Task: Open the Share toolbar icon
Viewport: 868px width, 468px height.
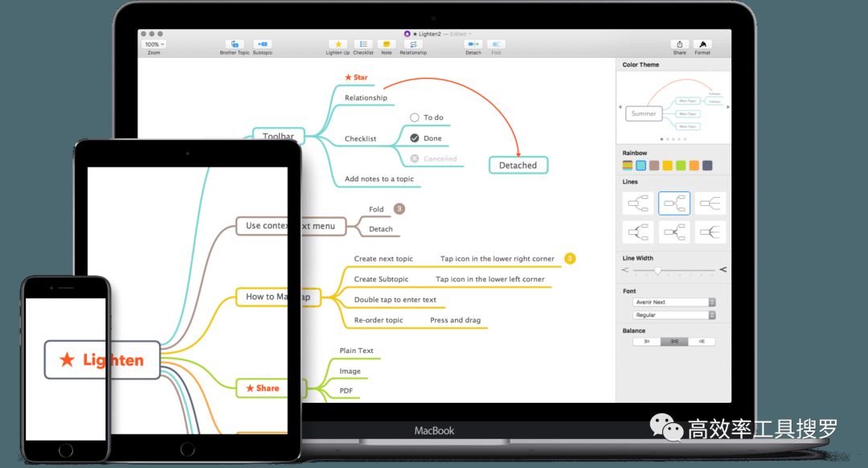Action: [680, 44]
